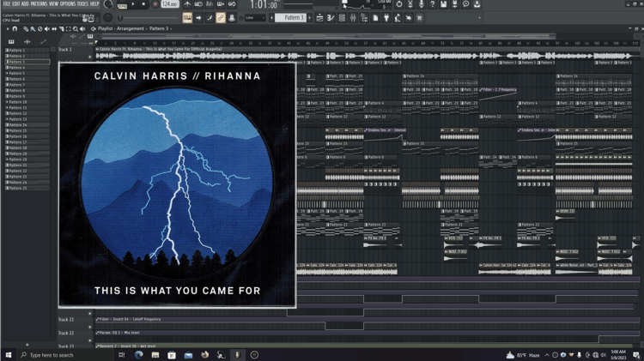Select the Playlist mute tool icon

pyautogui.click(x=47, y=28)
